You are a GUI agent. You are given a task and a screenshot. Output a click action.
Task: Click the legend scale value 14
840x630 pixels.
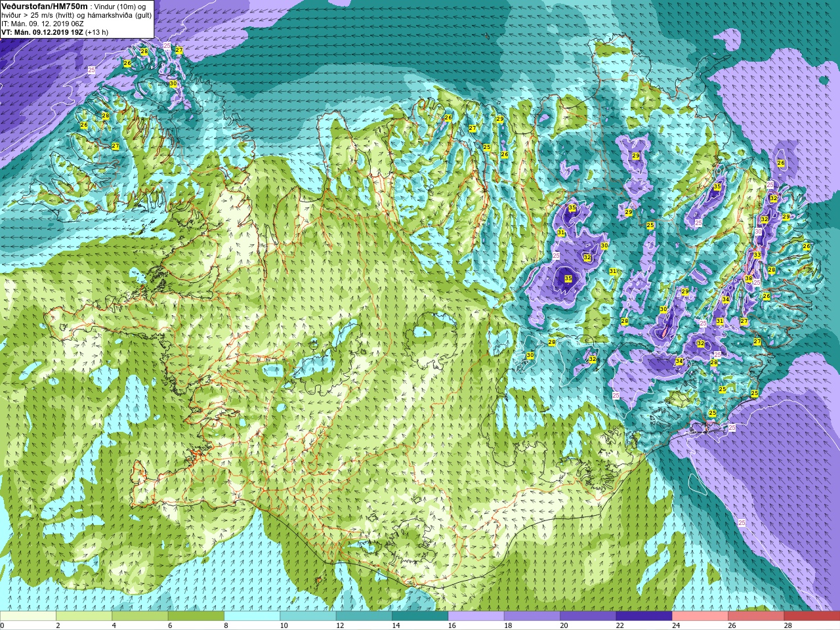[x=395, y=625]
